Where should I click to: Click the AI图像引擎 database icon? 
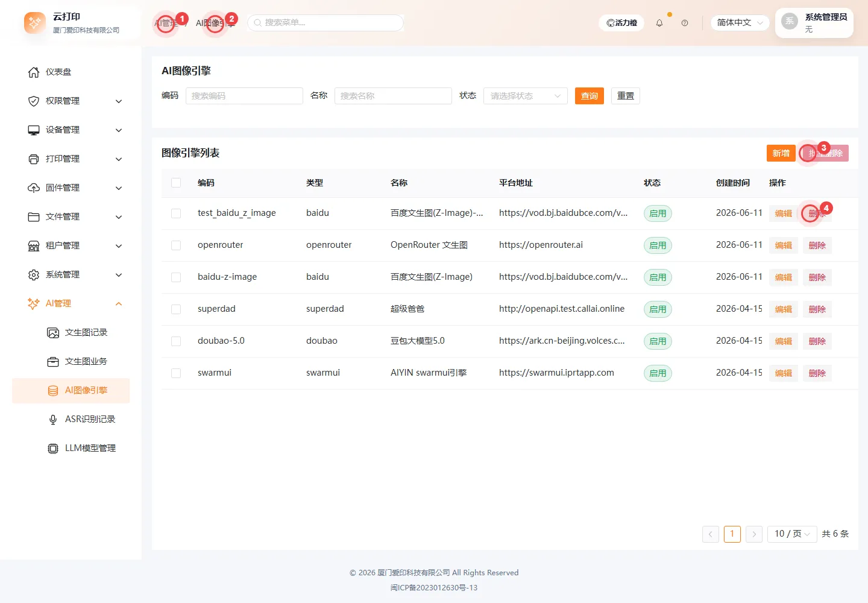pos(53,391)
